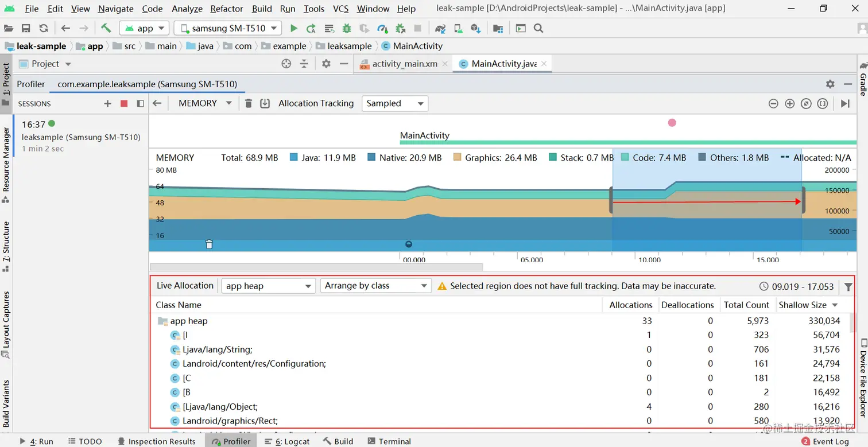Screen dimensions: 868x447
Task: Collapse all in Project panel icon
Action: pos(304,64)
